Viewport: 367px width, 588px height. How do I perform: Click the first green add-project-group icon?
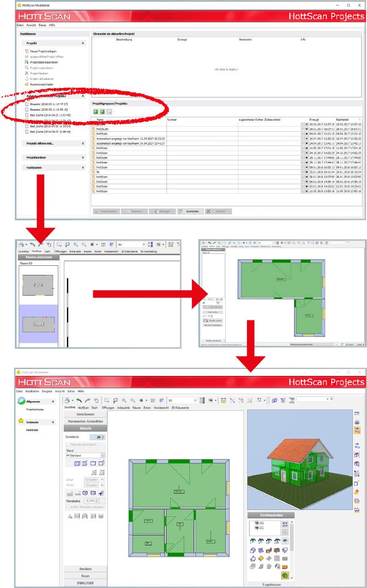pyautogui.click(x=96, y=112)
